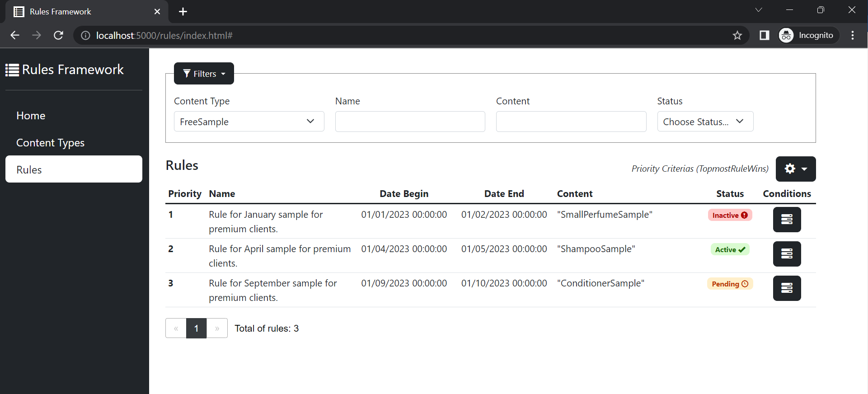The width and height of the screenshot is (868, 394).
Task: Select page 1 in pagination
Action: (197, 328)
